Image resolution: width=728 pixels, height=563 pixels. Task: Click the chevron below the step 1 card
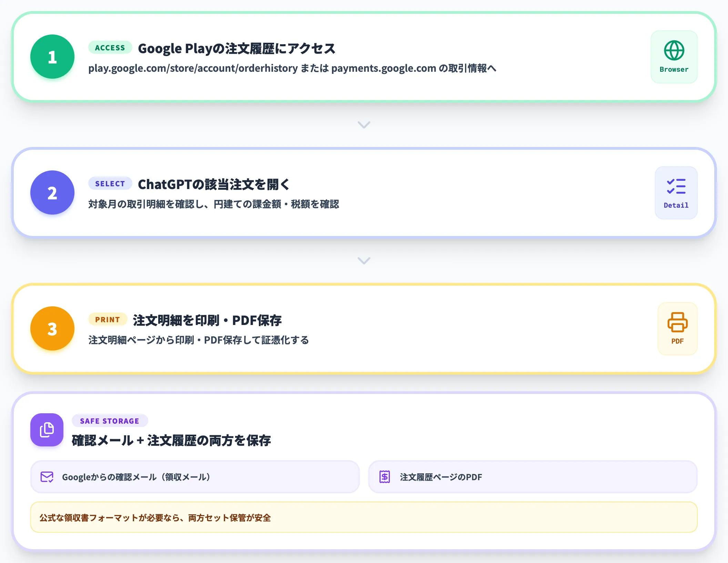pyautogui.click(x=364, y=125)
